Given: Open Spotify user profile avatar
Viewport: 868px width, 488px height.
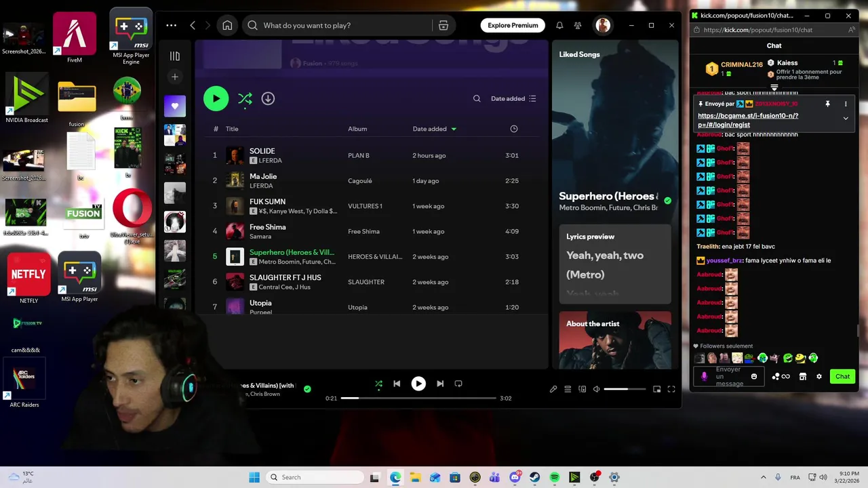Looking at the screenshot, I should [x=603, y=26].
